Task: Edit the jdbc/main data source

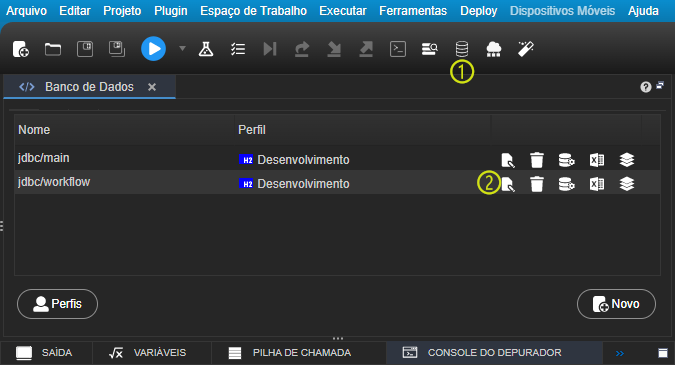Action: pyautogui.click(x=508, y=160)
